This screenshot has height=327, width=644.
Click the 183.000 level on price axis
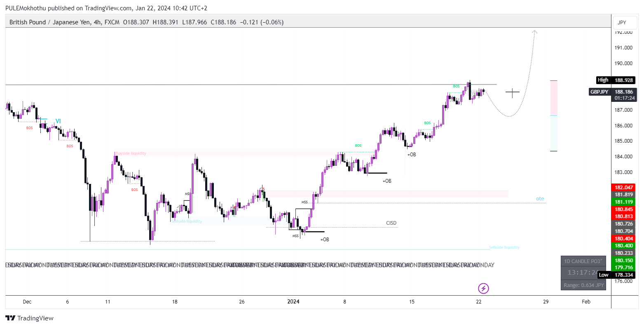pos(623,172)
